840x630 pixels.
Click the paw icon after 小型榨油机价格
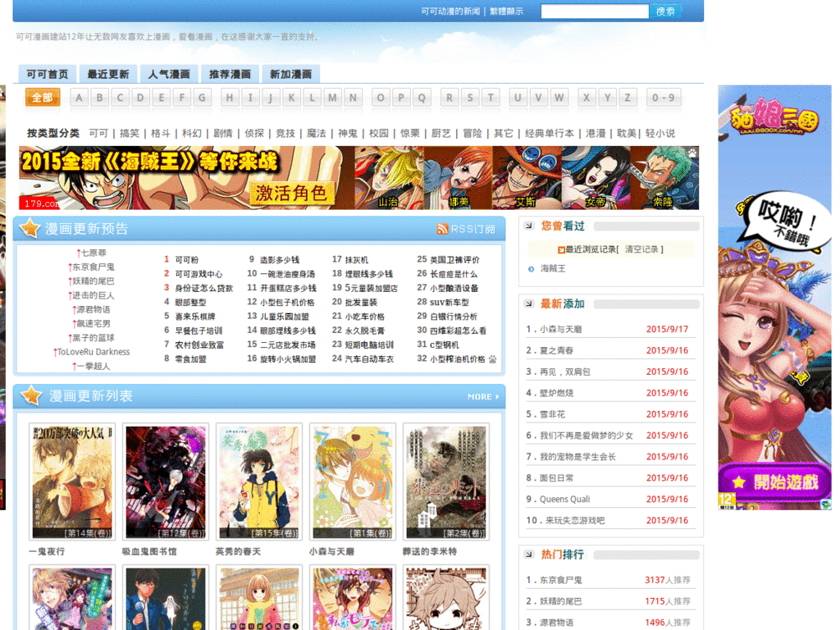click(492, 359)
